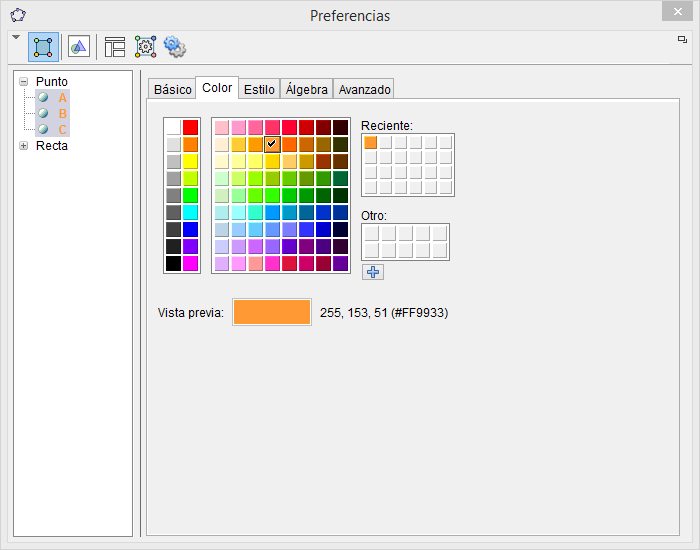Viewport: 700px width, 550px height.
Task: Pick darkest maroon at top-row end
Action: [x=340, y=127]
